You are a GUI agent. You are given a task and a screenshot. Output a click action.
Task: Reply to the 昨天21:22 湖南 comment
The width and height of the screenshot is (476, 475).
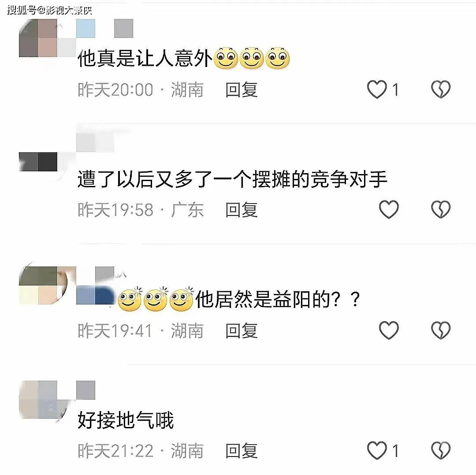pos(242,451)
